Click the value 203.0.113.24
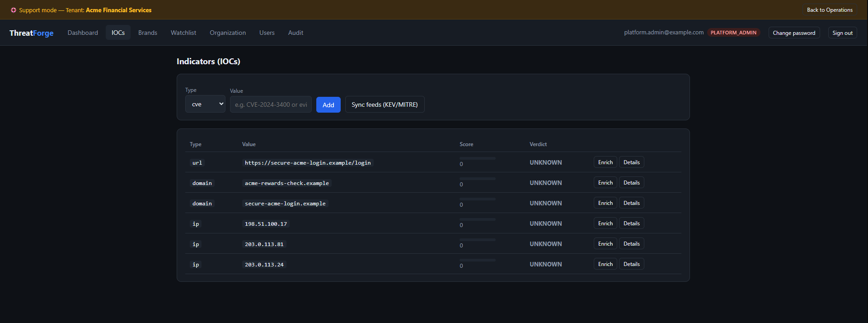868x323 pixels. point(264,265)
